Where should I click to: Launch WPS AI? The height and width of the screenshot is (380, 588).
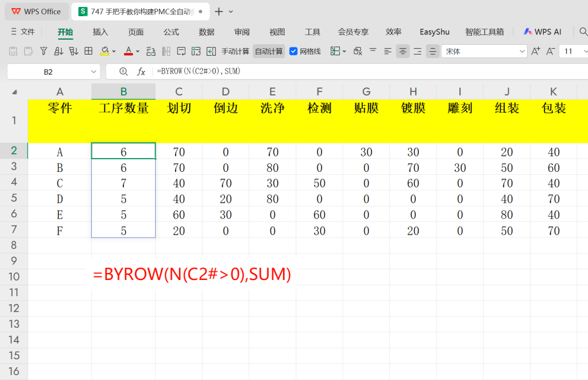(542, 32)
